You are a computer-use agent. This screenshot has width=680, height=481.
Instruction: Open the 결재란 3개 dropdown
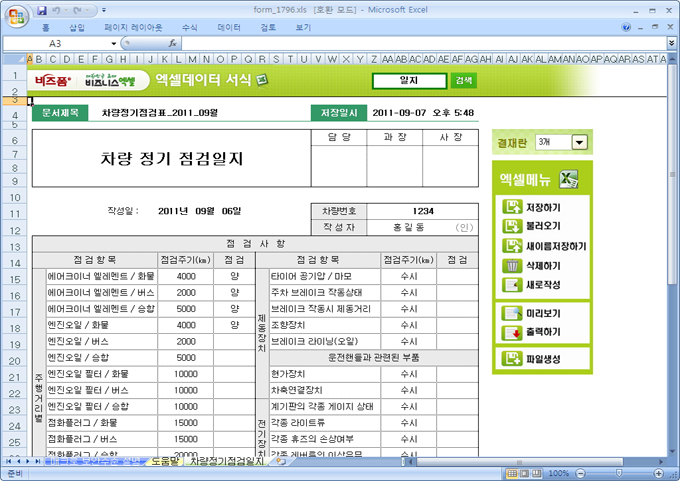[x=580, y=142]
